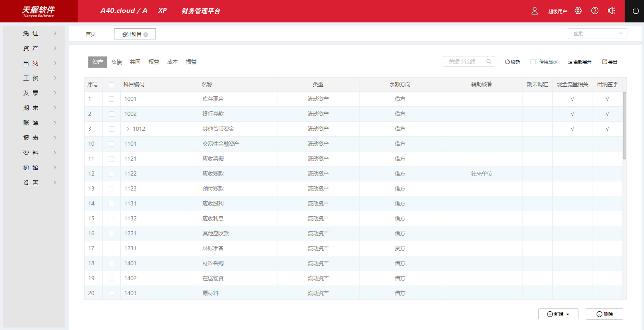Image resolution: width=644 pixels, height=330 pixels.
Task: Switch to the 成本 category tab
Action: click(173, 62)
